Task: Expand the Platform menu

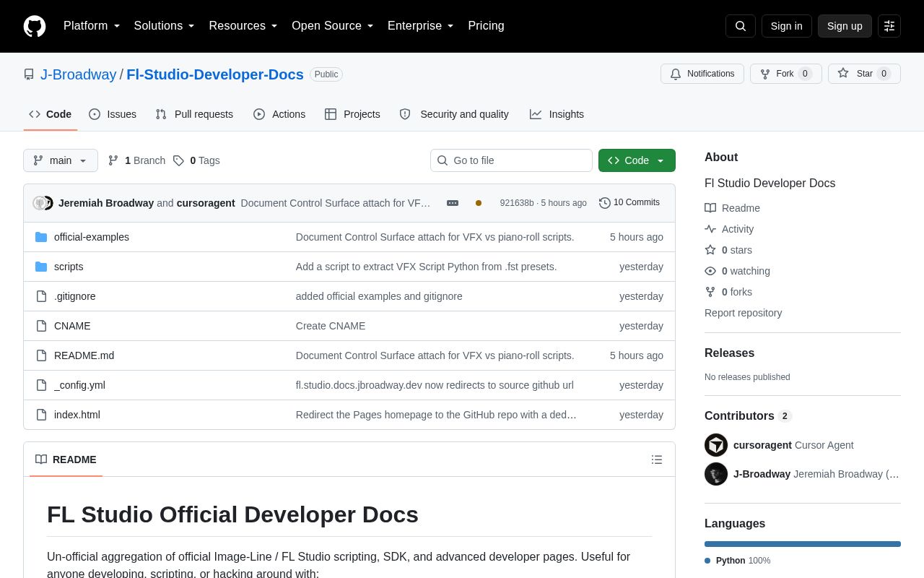Action: point(92,26)
